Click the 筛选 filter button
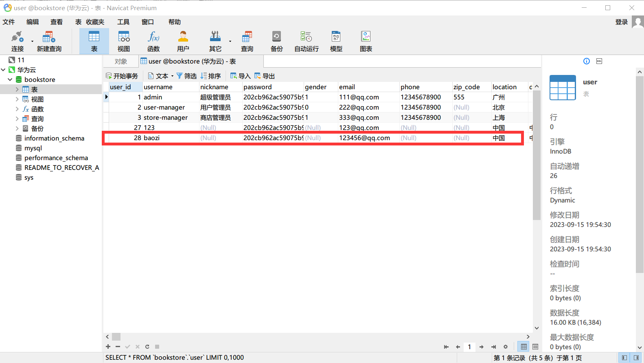This screenshot has height=363, width=644. [x=186, y=76]
